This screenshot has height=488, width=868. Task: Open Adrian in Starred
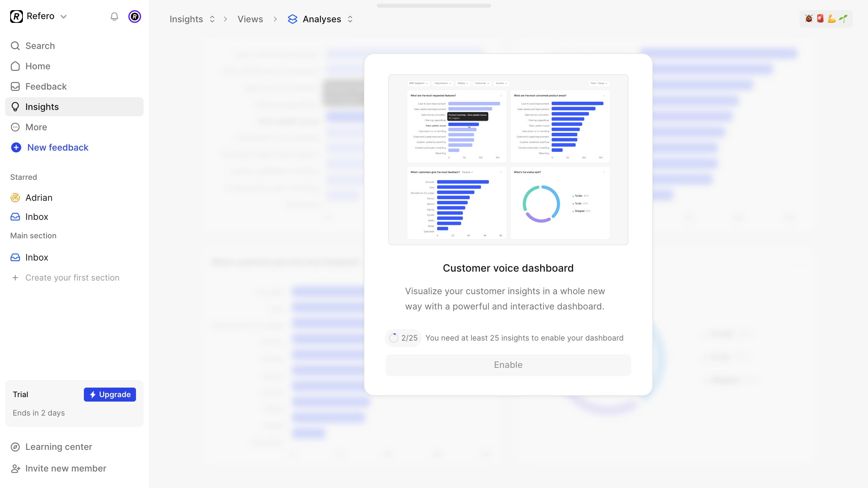click(x=39, y=198)
